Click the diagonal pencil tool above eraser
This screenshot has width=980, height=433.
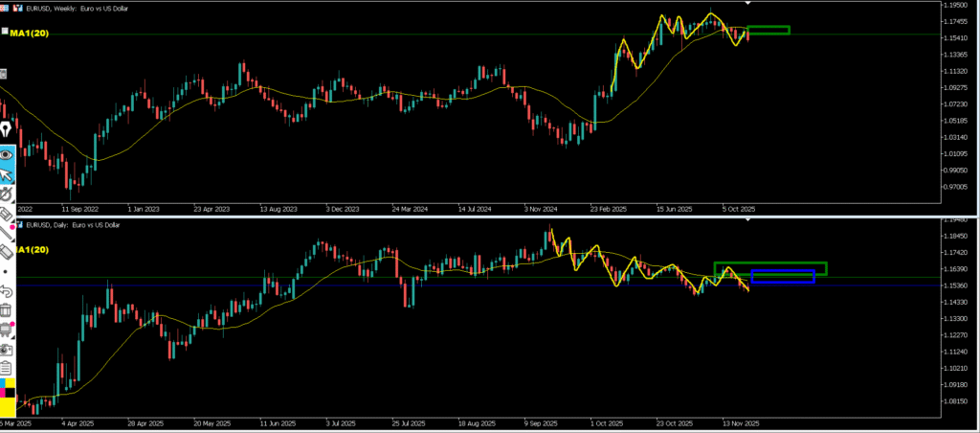[7, 232]
